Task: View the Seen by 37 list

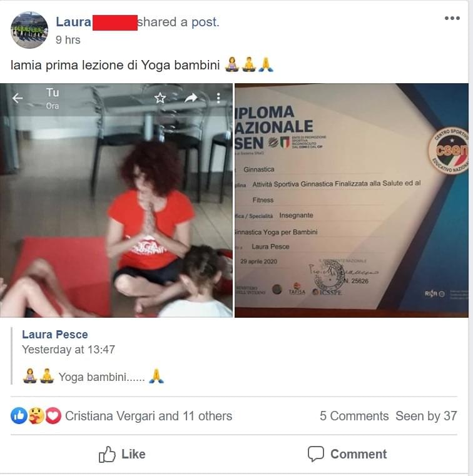Action: [x=426, y=416]
